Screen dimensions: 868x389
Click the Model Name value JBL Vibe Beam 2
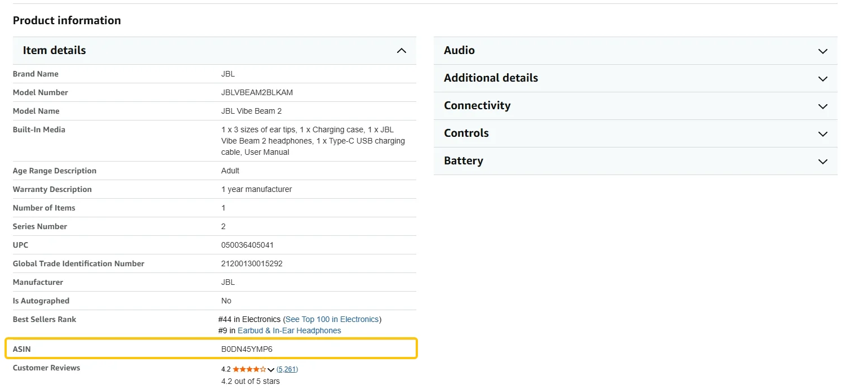tap(251, 111)
